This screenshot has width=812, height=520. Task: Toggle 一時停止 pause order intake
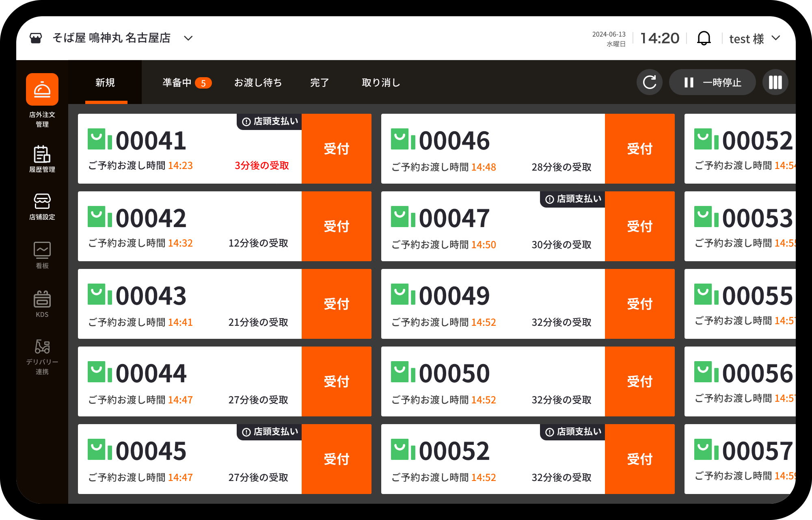(712, 82)
